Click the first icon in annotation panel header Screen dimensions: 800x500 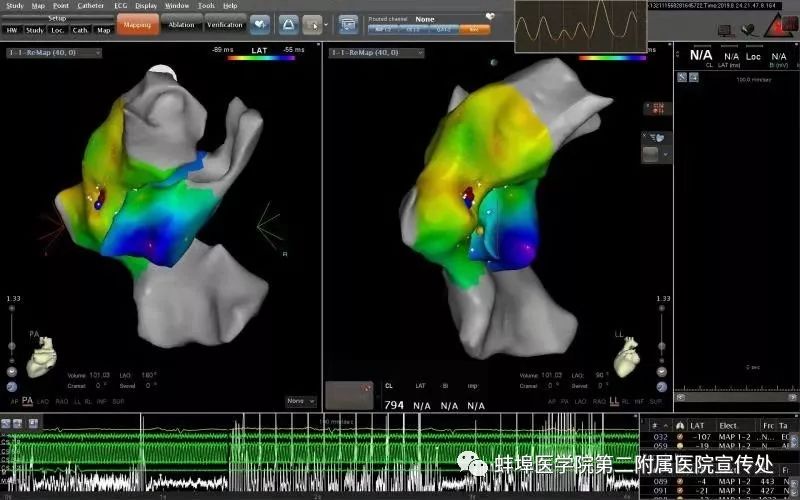682,77
